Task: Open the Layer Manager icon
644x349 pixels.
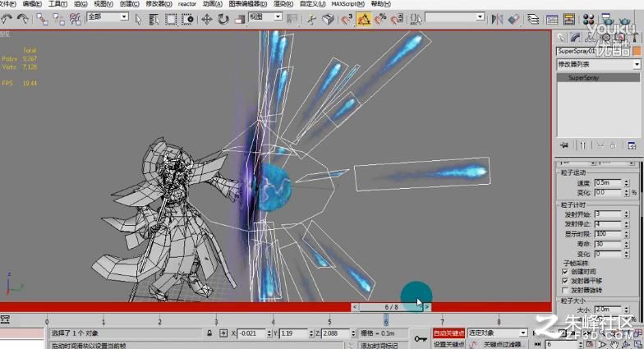Action: [x=533, y=19]
